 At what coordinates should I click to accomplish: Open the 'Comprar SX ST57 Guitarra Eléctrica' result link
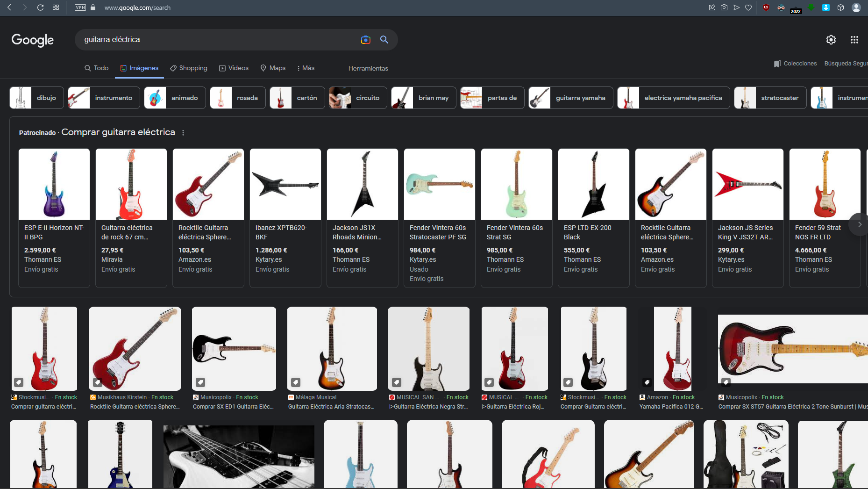pos(793,407)
